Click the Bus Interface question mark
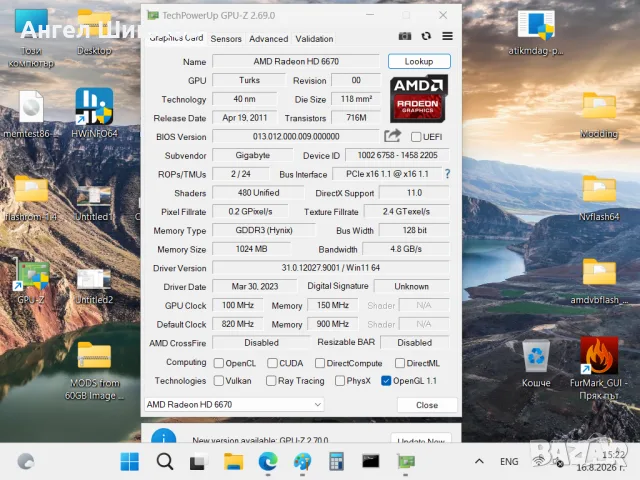 tap(447, 174)
